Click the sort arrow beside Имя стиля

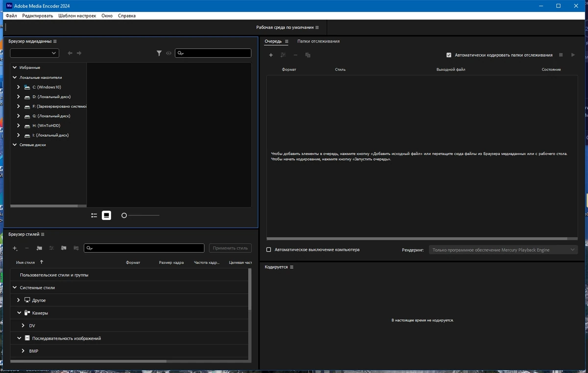point(42,262)
